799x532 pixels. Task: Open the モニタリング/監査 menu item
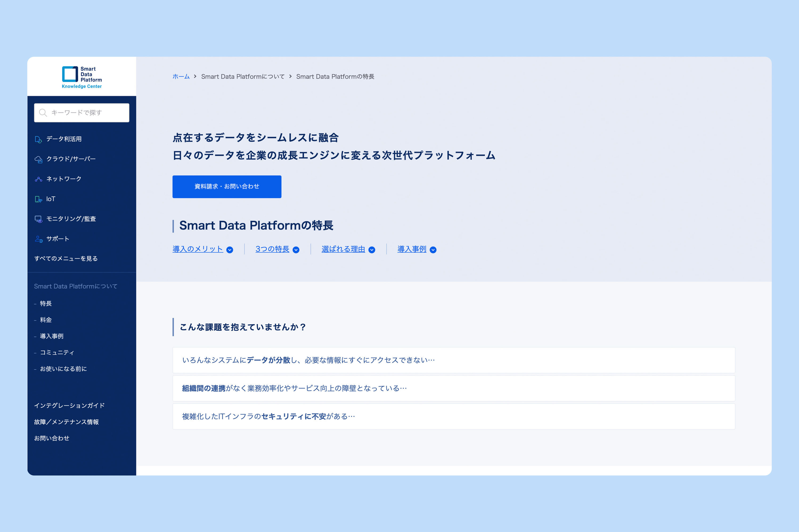pos(71,219)
